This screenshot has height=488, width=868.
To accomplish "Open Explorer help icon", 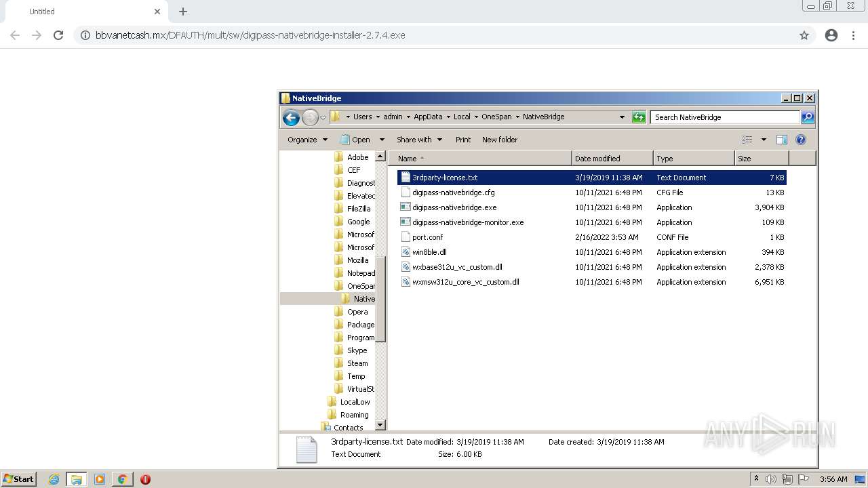I will coord(801,140).
